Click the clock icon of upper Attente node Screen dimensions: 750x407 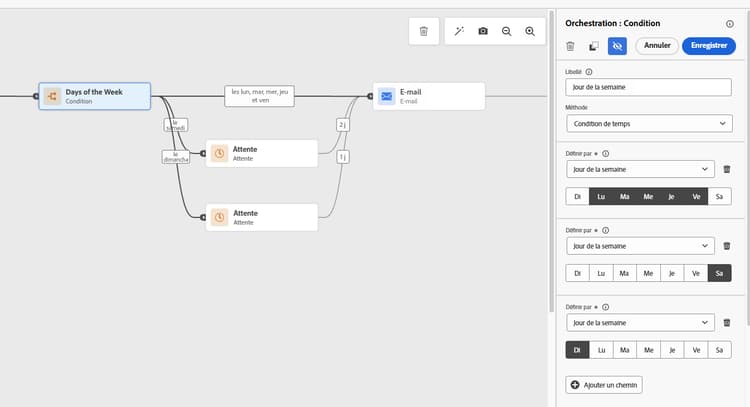click(x=220, y=154)
